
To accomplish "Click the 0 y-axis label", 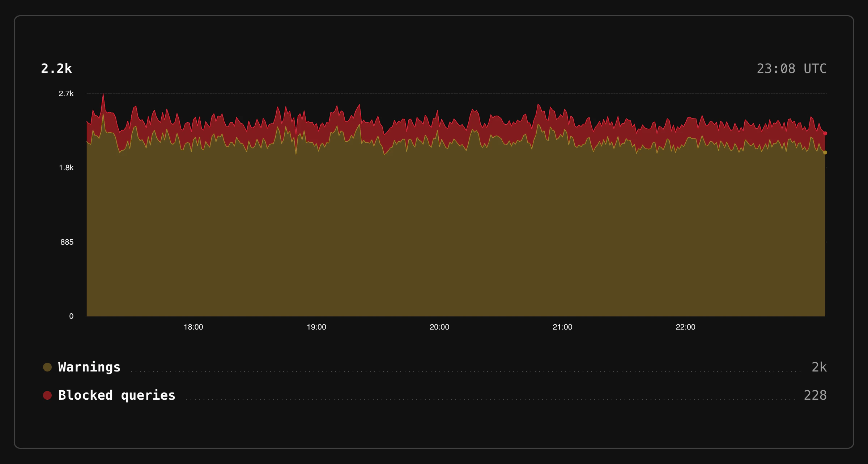I will [72, 316].
